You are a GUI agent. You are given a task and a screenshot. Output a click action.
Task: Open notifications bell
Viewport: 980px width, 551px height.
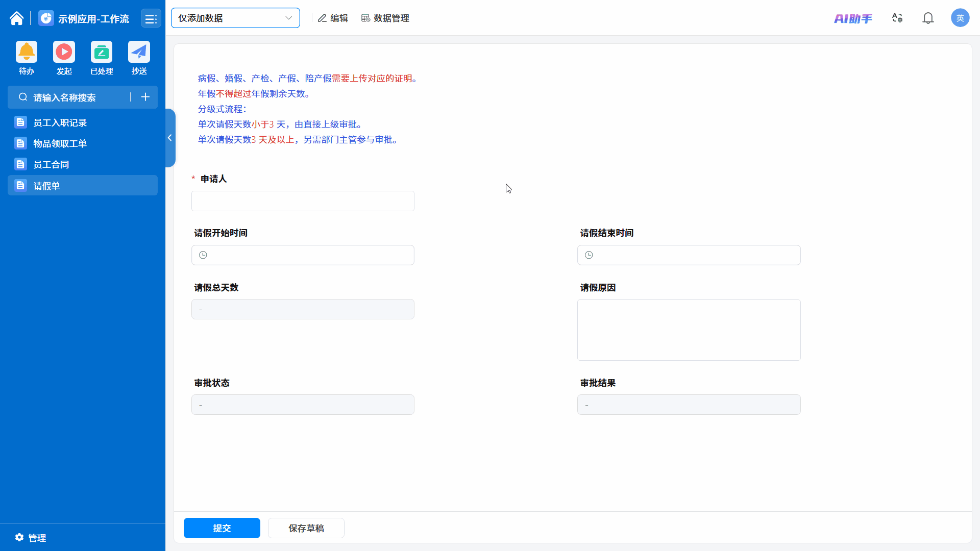928,18
